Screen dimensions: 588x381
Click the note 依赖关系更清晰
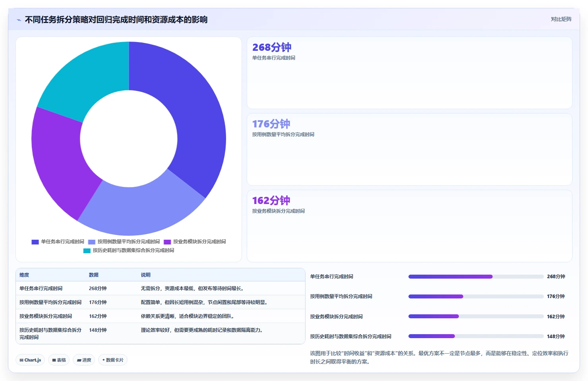[188, 316]
